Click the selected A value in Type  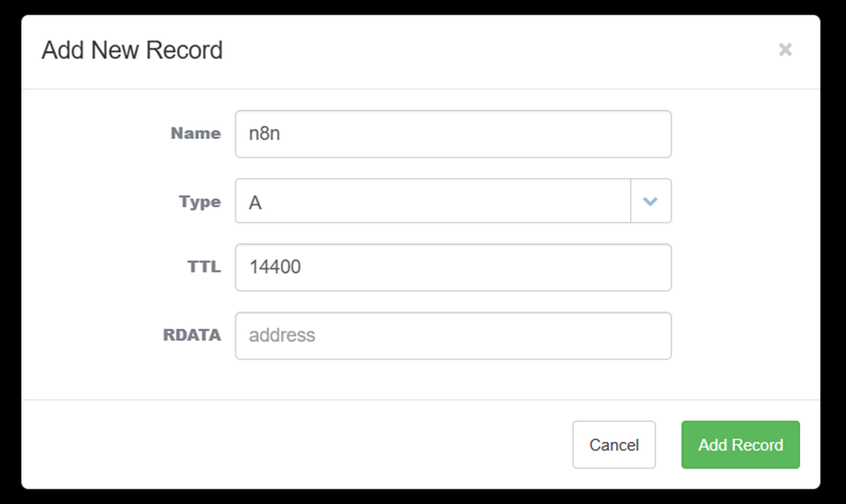coord(256,202)
